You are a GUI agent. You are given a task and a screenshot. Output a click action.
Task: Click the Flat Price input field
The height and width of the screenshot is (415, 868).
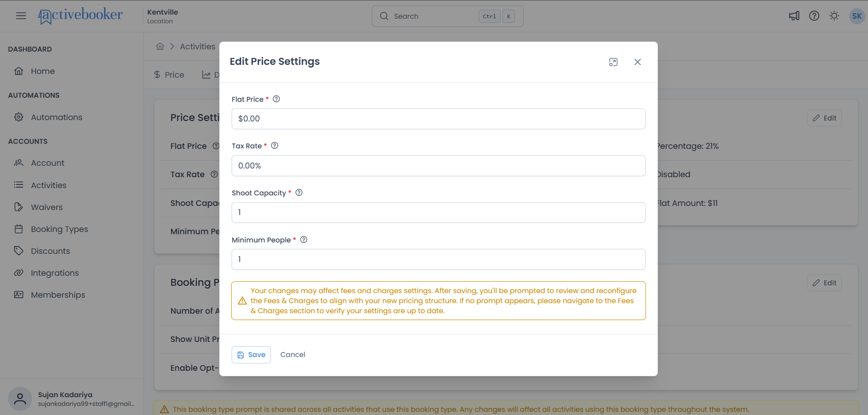439,119
